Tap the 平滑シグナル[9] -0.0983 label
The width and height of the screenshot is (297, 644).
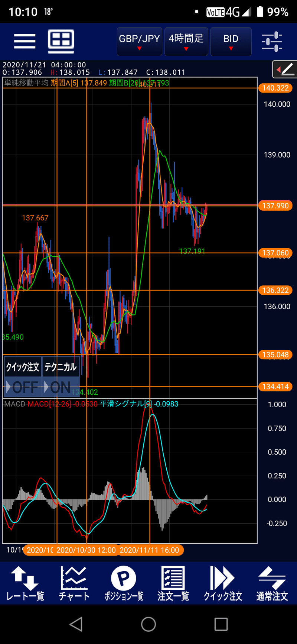tap(139, 404)
